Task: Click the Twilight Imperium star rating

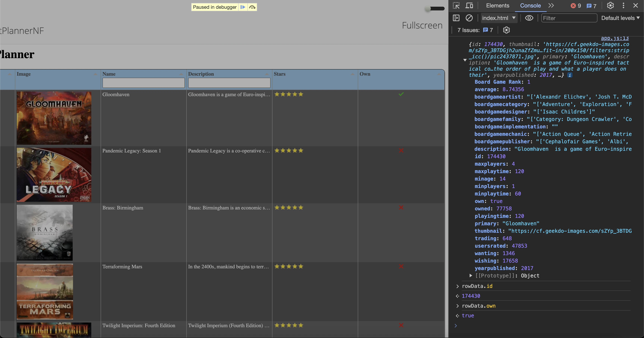Action: 289,325
